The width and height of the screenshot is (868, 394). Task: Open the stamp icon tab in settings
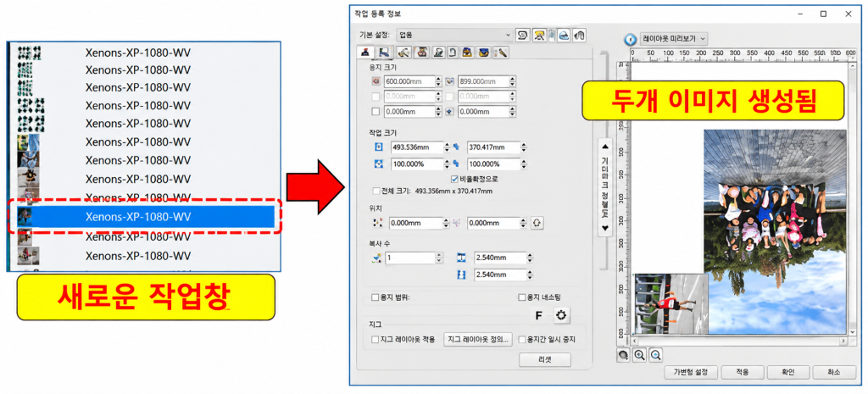365,53
